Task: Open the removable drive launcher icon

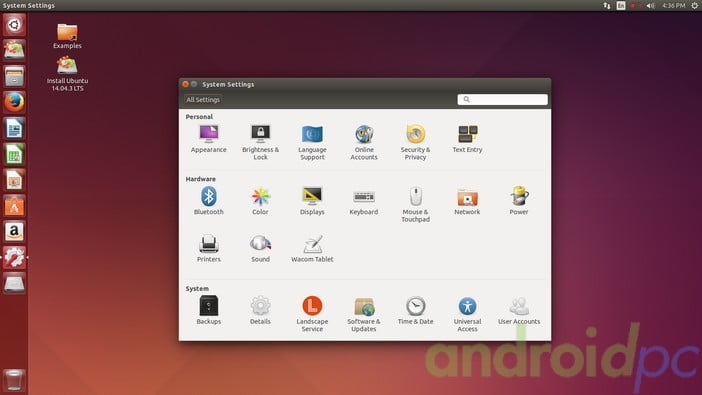Action: click(x=14, y=283)
